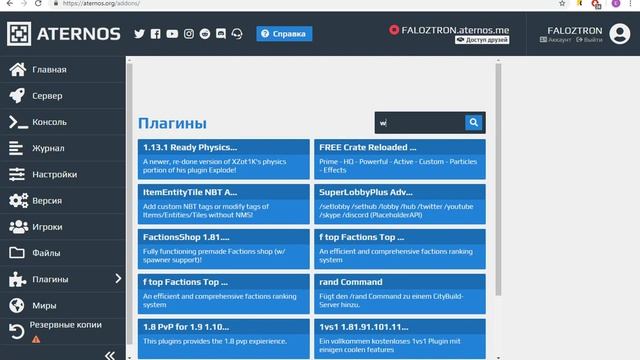Open the Консоль console page
640x360 pixels.
(x=63, y=122)
